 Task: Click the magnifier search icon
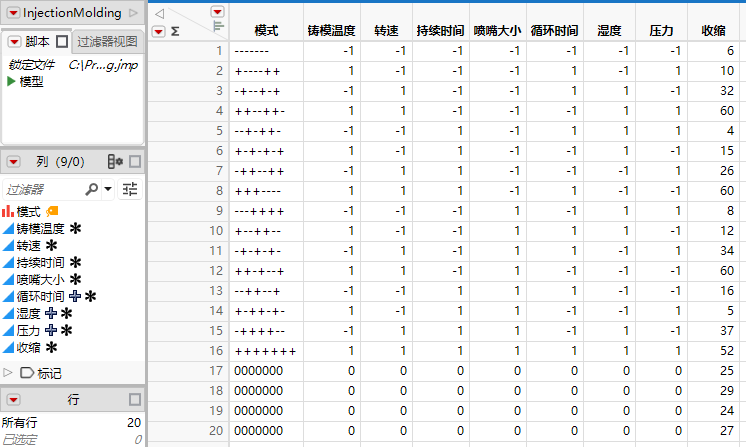(x=91, y=189)
